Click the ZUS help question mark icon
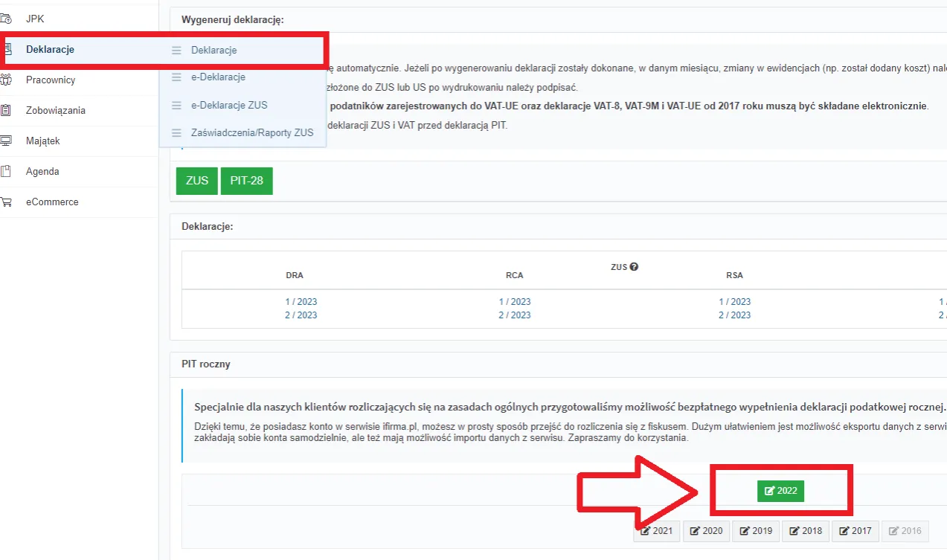 [x=634, y=266]
